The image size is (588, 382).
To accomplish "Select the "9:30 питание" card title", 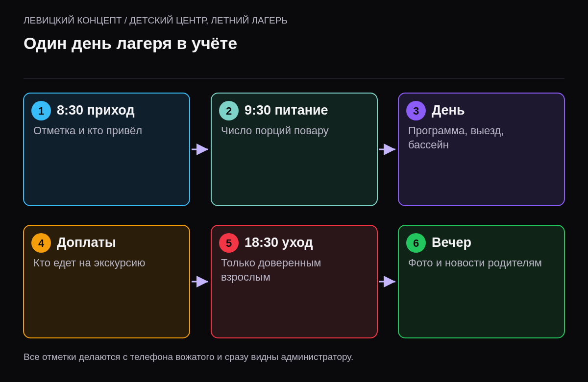I will tap(286, 110).
